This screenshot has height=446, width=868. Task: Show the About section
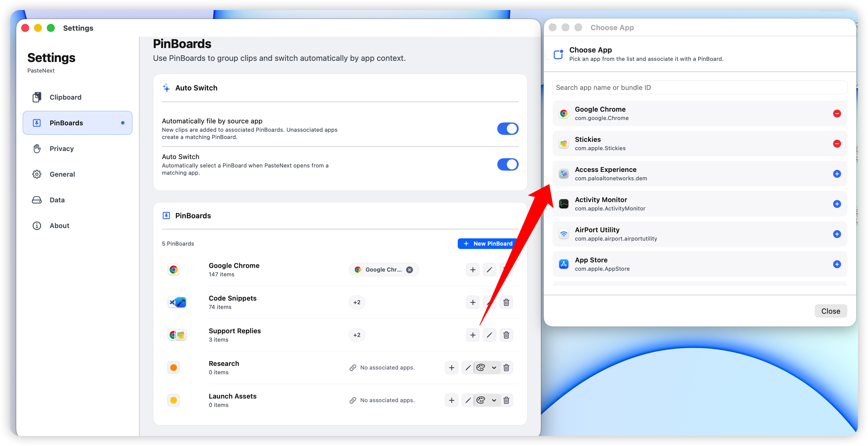click(x=78, y=226)
